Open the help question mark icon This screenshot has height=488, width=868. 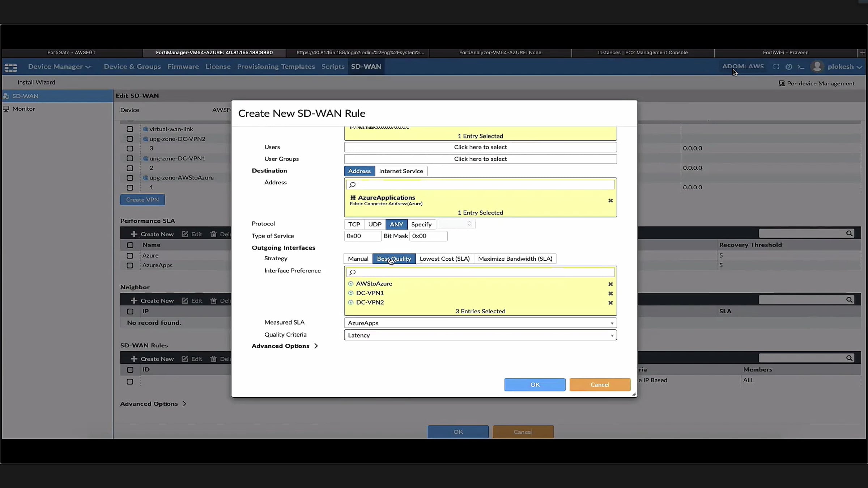coord(789,67)
